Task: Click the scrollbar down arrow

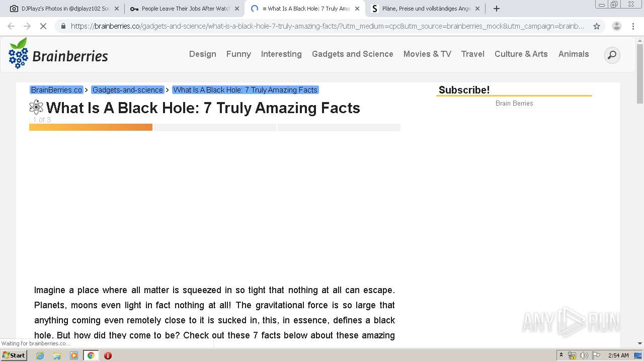Action: click(x=640, y=343)
